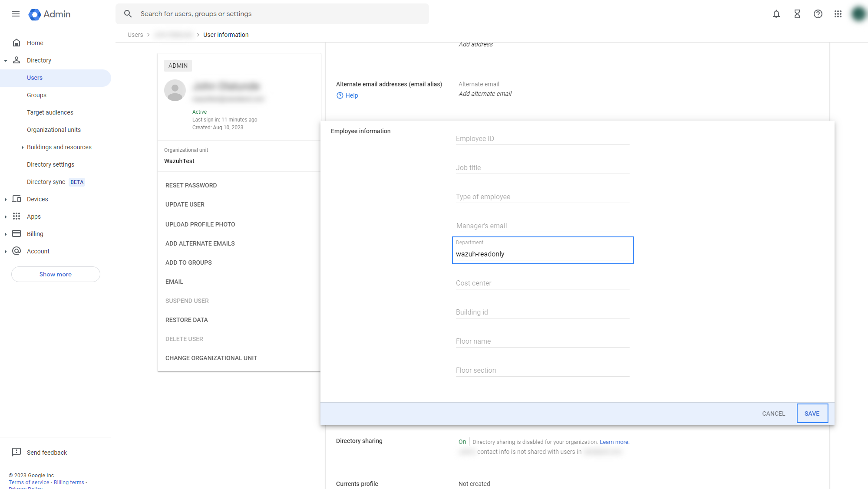Click the notifications bell icon
The image size is (868, 489).
(776, 14)
